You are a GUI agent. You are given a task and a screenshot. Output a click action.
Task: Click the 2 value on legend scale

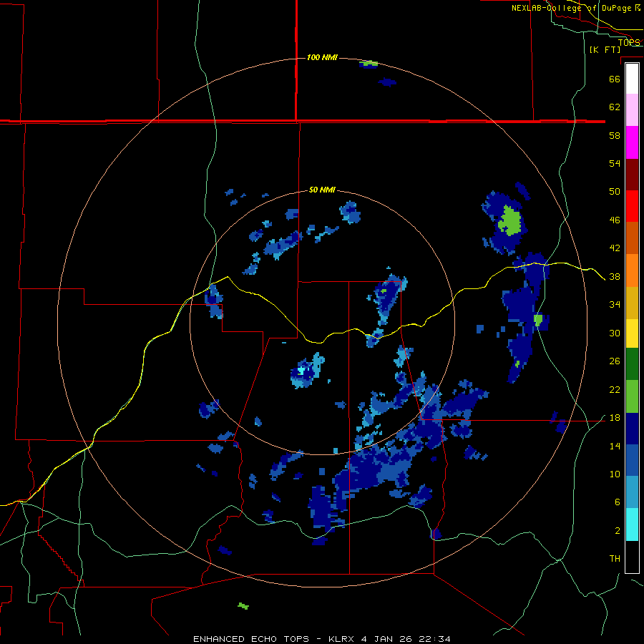pyautogui.click(x=618, y=531)
